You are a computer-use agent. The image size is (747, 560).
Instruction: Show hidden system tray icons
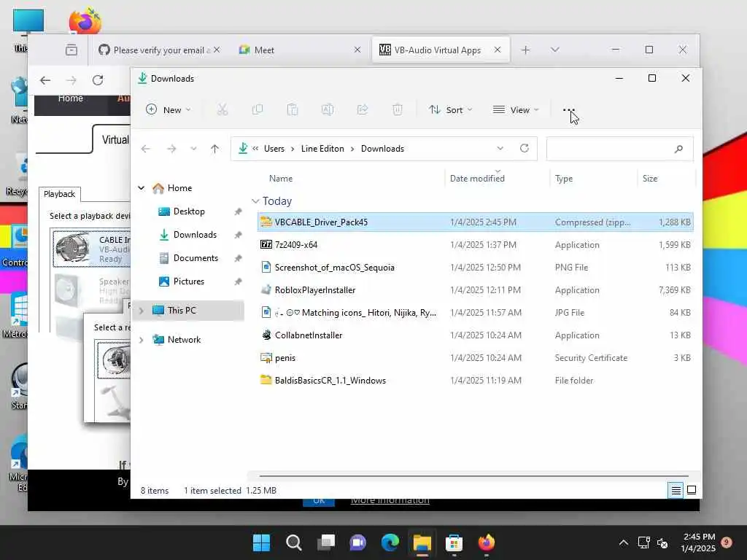[x=623, y=542]
